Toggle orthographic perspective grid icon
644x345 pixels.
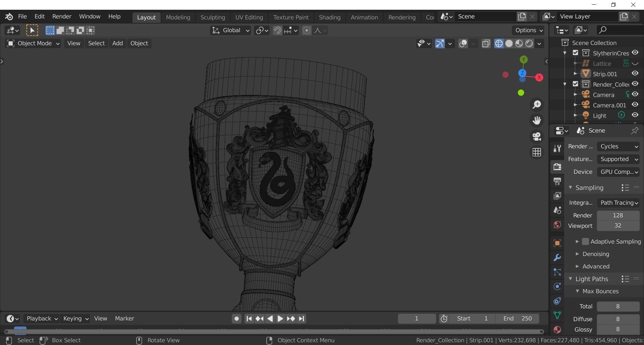tap(537, 152)
